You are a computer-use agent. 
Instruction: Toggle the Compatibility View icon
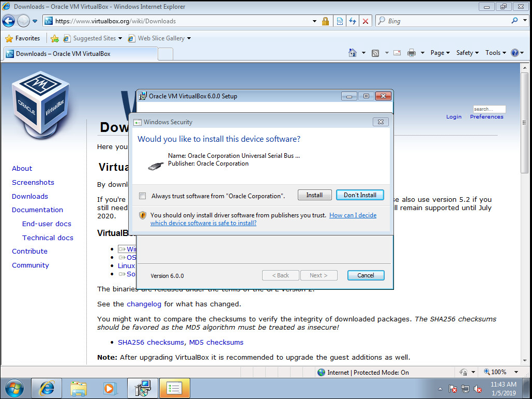(340, 21)
